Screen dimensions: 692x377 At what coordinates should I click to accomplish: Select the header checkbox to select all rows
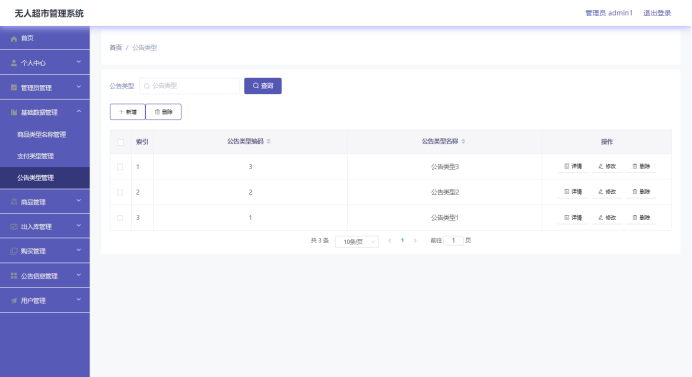tap(120, 142)
